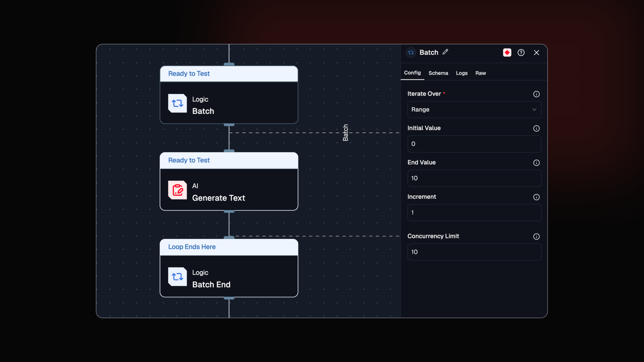644x362 pixels.
Task: Click info icon next to Concurrency Limit
Action: click(x=536, y=237)
